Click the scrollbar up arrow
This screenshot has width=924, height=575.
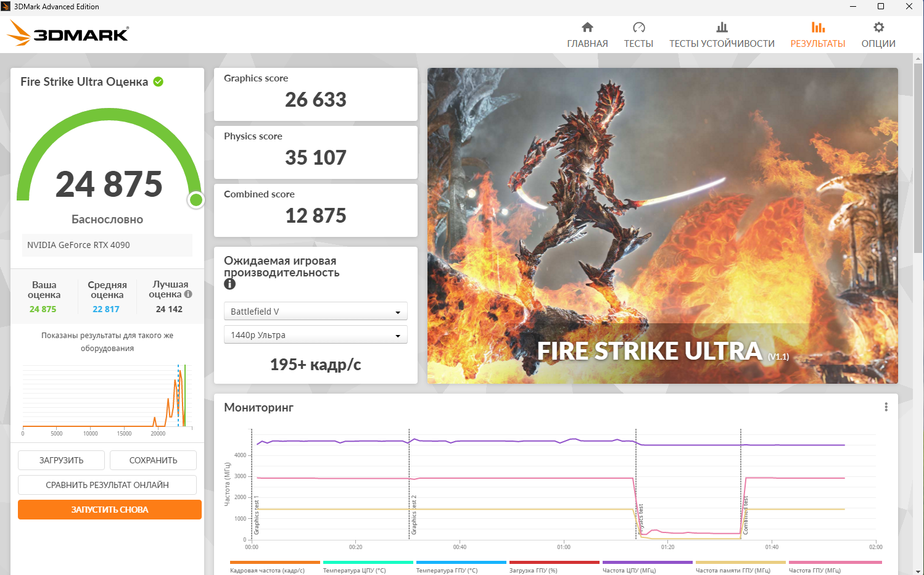(x=918, y=59)
